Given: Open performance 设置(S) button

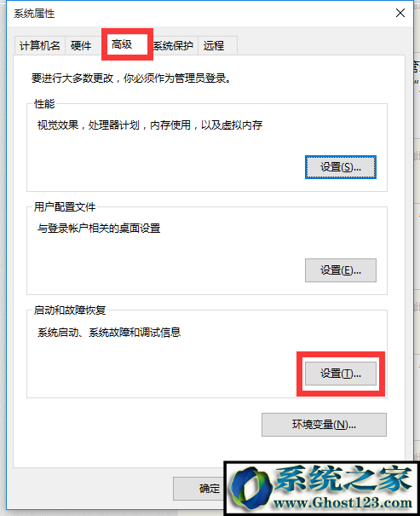Looking at the screenshot, I should pos(341,167).
